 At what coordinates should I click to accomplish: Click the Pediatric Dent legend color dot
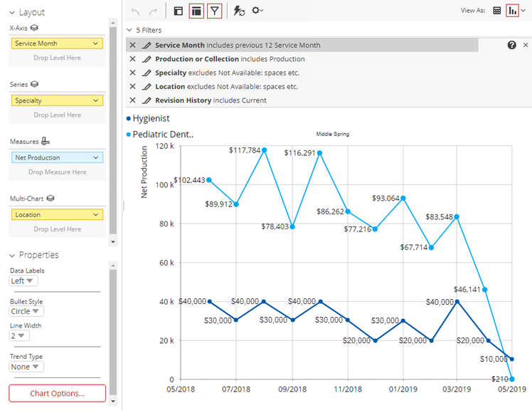coord(129,134)
